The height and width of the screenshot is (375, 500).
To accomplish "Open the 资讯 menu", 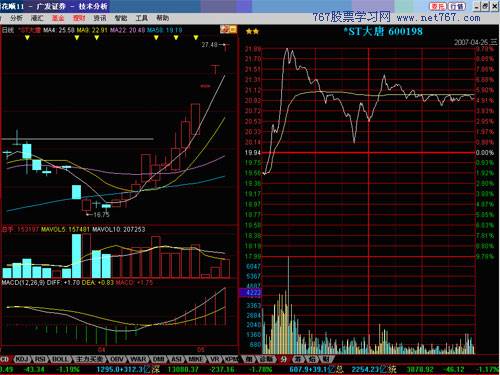I will [x=100, y=18].
